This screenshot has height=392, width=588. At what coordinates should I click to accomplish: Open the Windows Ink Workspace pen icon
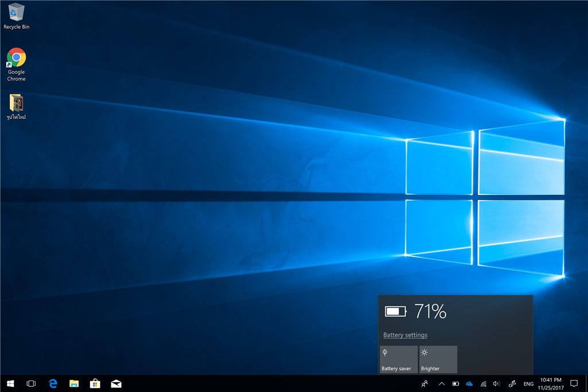[512, 383]
